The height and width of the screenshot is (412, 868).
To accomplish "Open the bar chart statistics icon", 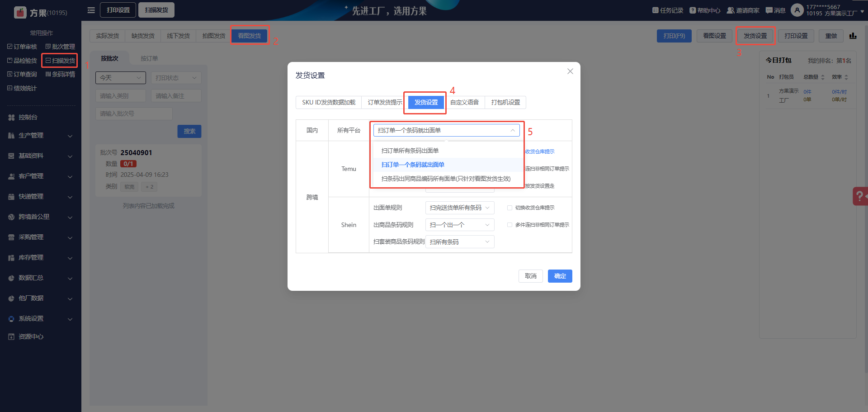I will pos(853,36).
